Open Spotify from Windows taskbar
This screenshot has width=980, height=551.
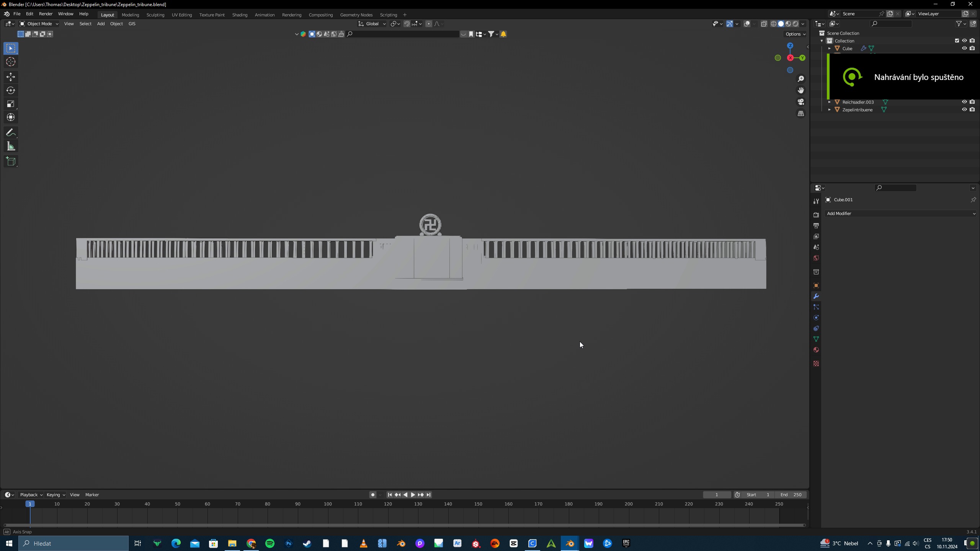tap(270, 543)
